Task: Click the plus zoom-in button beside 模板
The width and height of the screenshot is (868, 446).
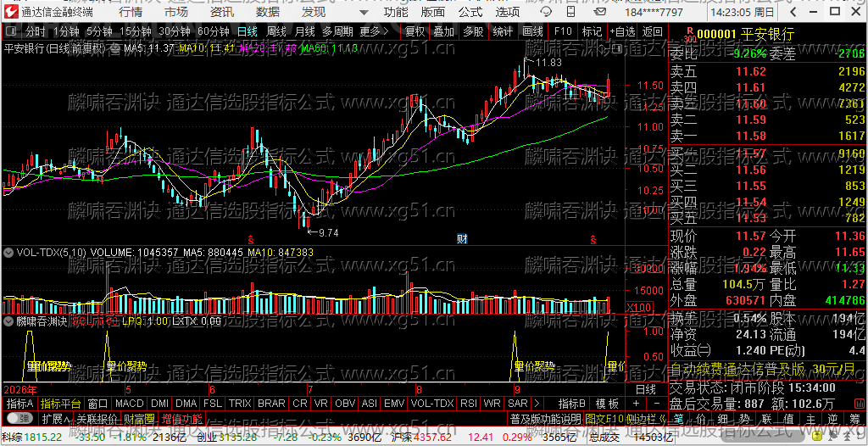Action: pos(636,403)
